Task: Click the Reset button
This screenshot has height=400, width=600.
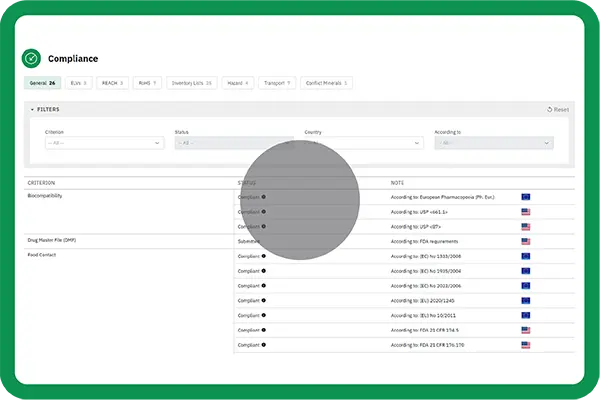Action: (x=558, y=109)
